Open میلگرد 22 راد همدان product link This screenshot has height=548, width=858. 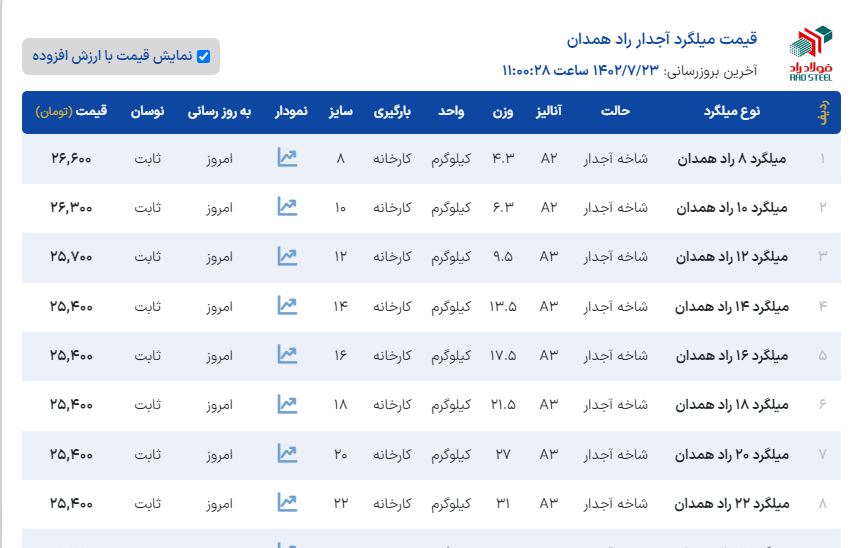pyautogui.click(x=733, y=504)
